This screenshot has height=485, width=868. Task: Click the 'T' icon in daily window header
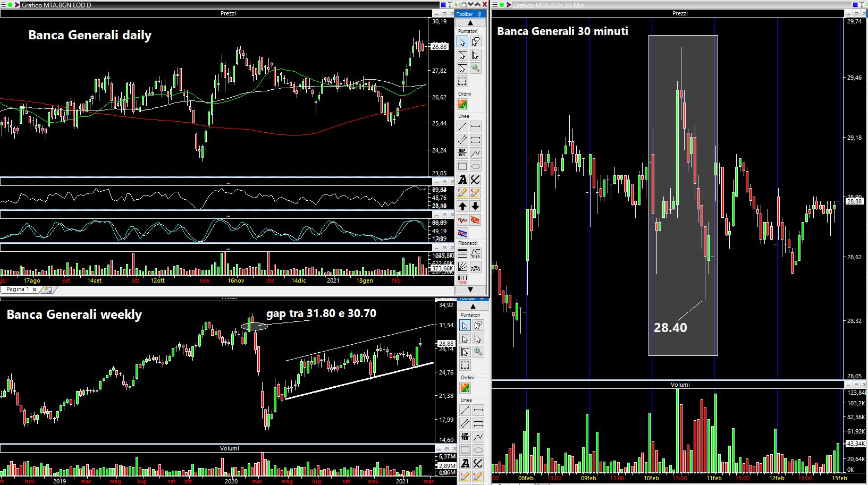point(450,5)
